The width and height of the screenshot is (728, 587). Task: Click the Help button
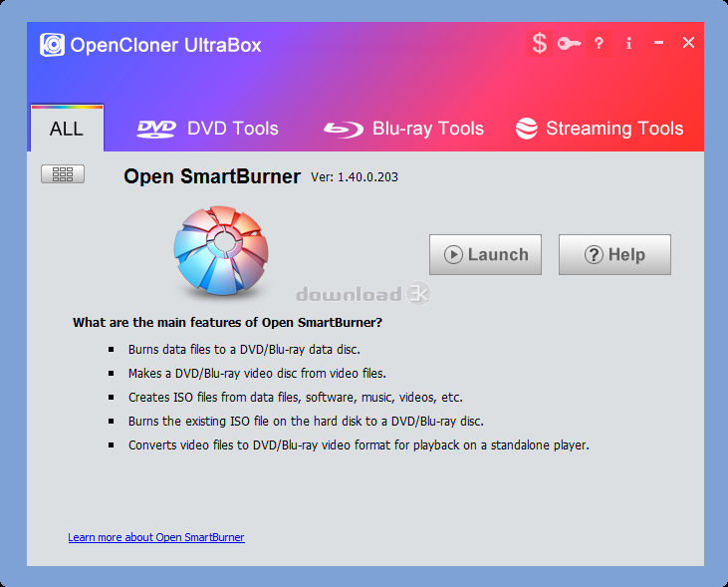point(614,255)
